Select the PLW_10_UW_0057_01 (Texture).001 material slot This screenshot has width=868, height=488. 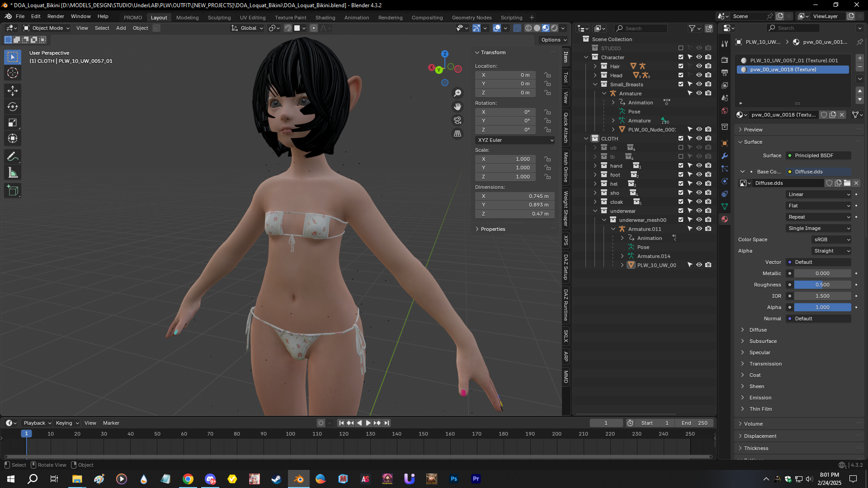tap(793, 60)
